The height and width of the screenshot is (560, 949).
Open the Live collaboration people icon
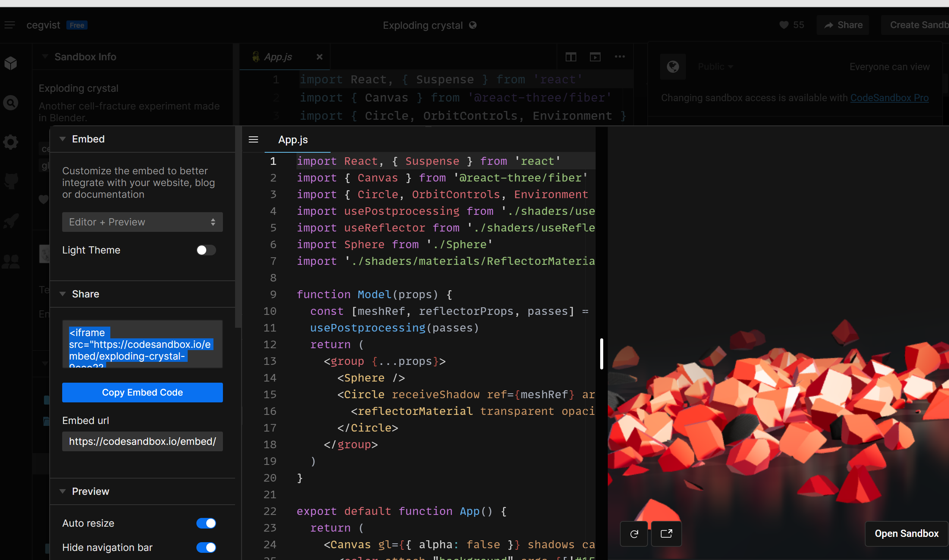(x=11, y=261)
